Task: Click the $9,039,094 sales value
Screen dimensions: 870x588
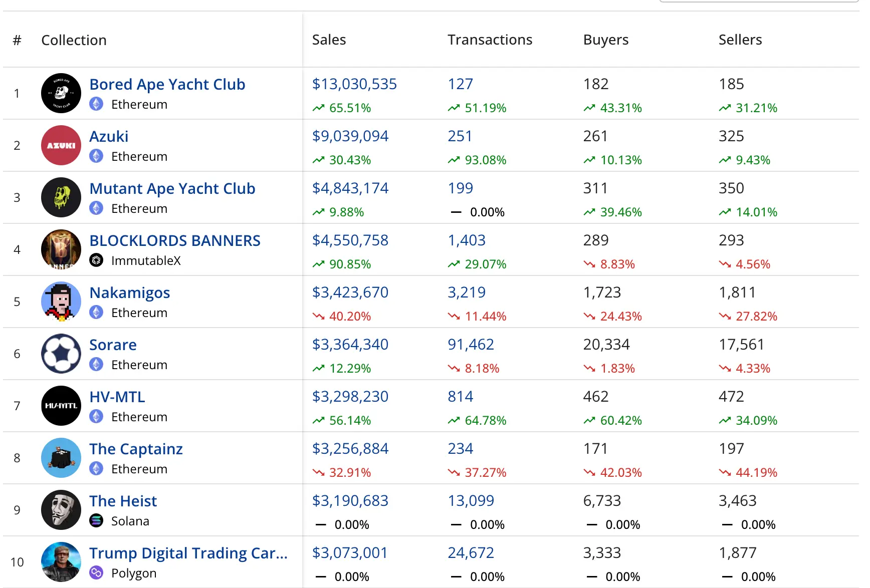Action: pos(350,136)
